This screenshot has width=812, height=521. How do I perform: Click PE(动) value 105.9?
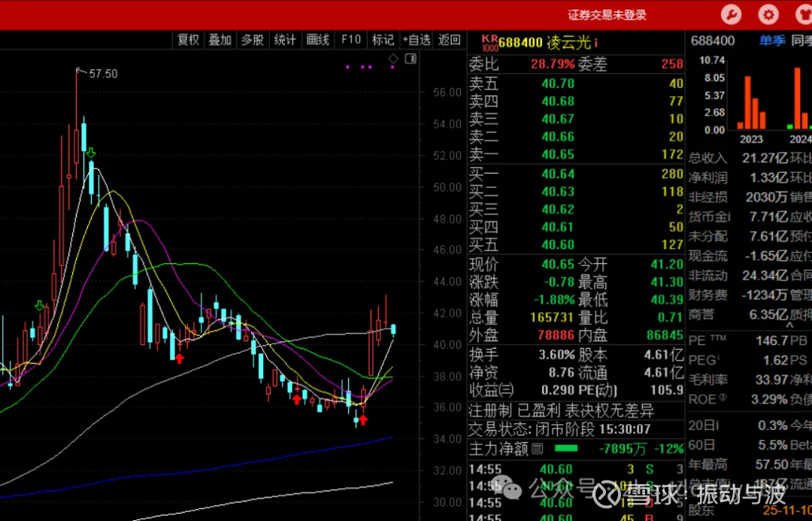[666, 390]
